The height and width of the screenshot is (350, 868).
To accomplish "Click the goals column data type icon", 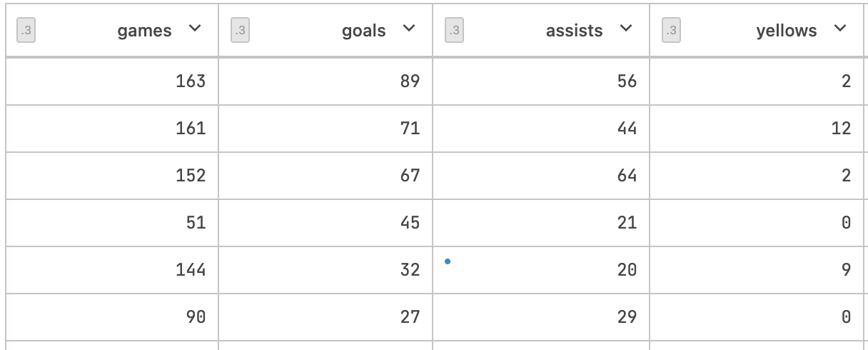I will (240, 31).
